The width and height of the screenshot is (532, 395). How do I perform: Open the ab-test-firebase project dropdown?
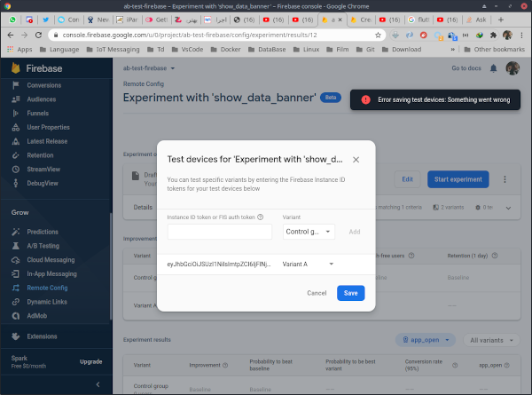point(149,68)
